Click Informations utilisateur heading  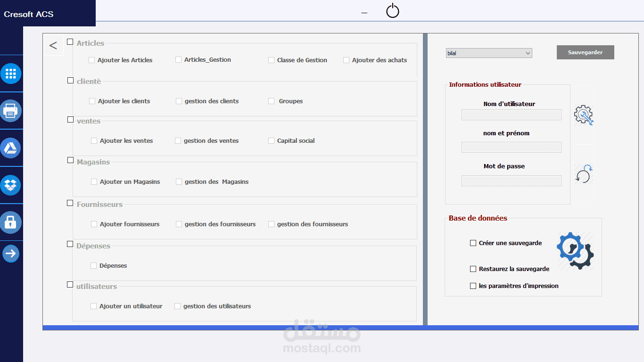coord(485,85)
